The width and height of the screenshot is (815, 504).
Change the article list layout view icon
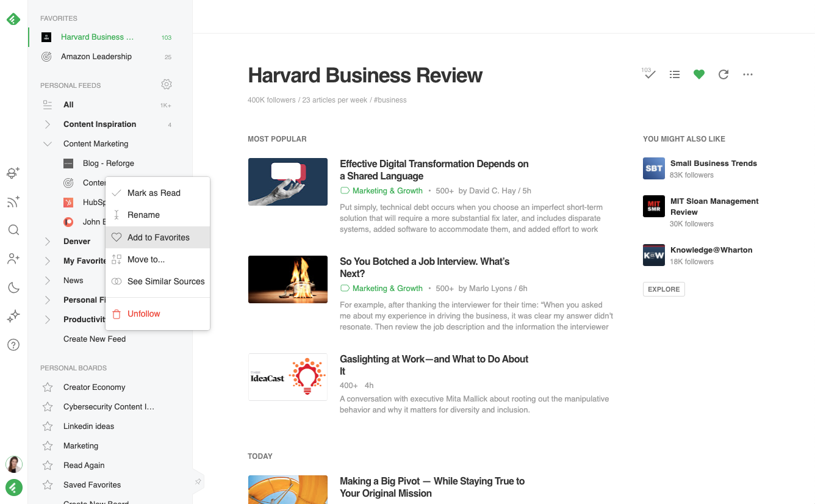click(675, 74)
